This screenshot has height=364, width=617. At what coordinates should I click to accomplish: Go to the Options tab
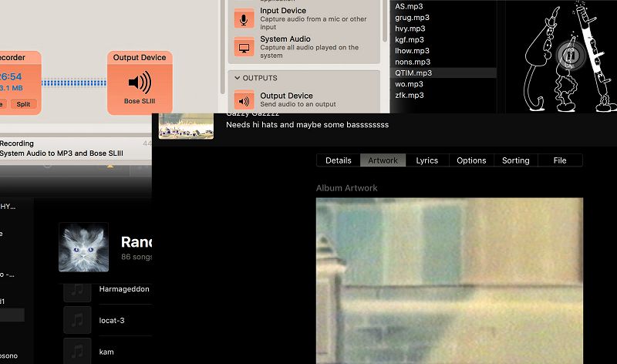click(471, 160)
